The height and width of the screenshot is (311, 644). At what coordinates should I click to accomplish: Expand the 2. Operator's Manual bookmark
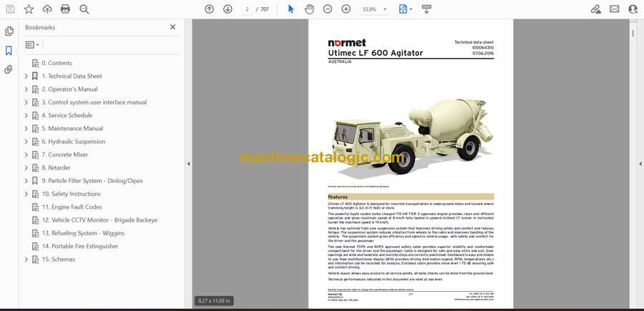[x=26, y=89]
